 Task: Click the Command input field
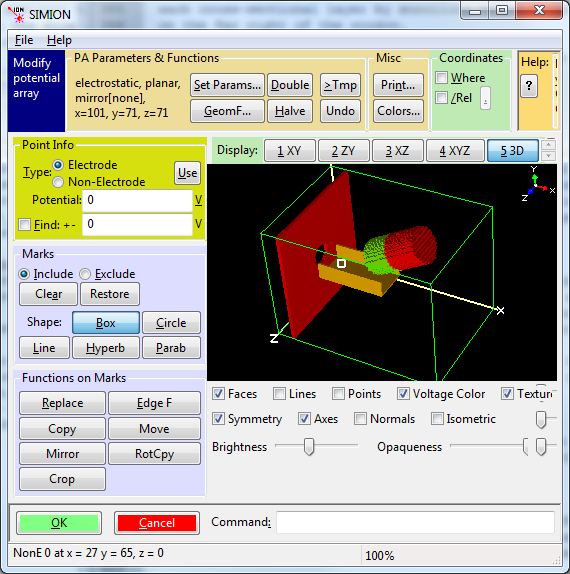416,522
